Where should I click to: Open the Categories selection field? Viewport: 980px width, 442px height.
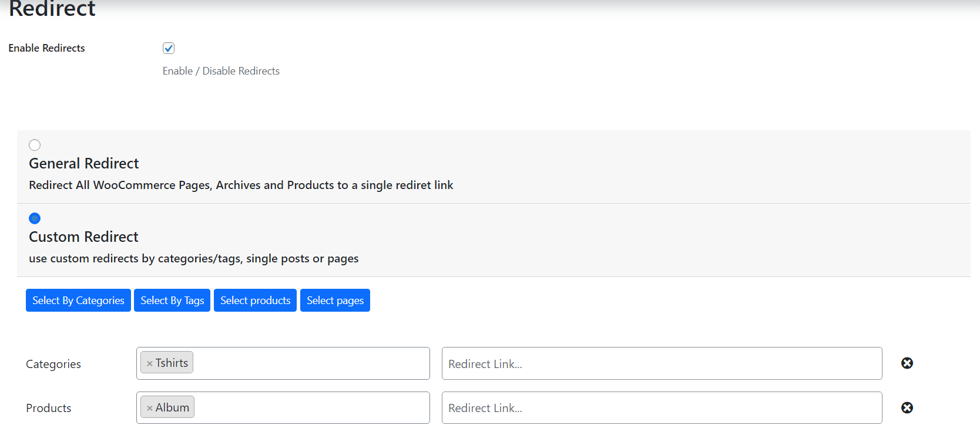tap(311, 363)
